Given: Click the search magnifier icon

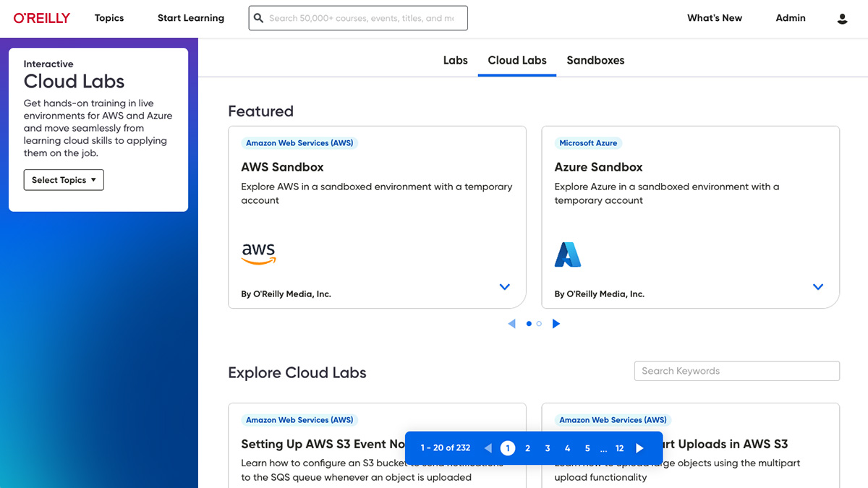Looking at the screenshot, I should (x=259, y=18).
